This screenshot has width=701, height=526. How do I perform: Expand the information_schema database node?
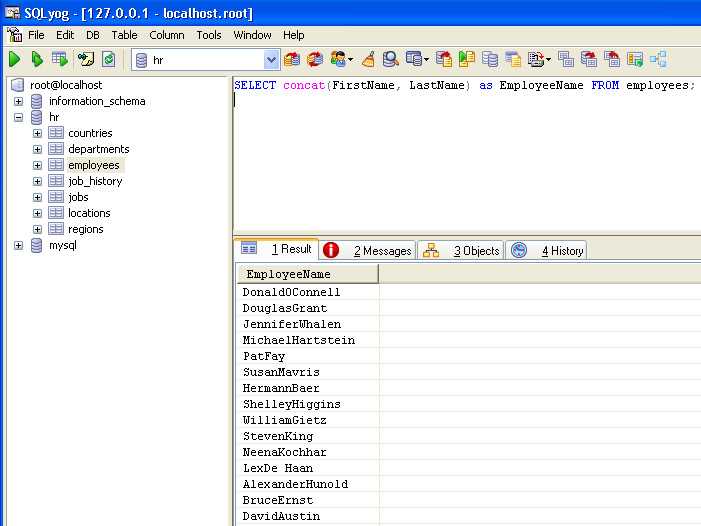19,101
